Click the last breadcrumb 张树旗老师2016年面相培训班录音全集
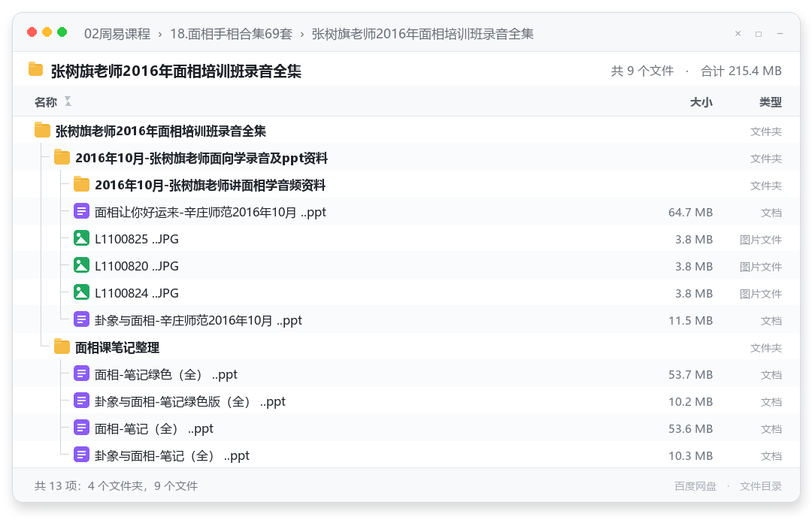 (423, 34)
